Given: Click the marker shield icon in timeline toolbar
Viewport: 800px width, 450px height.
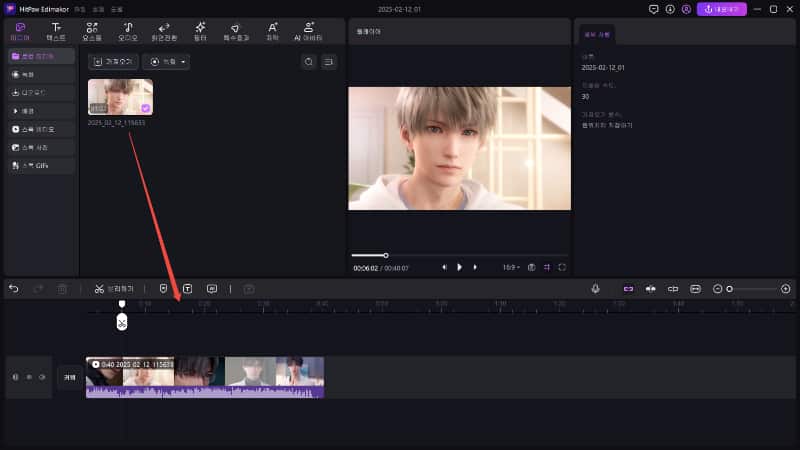Looking at the screenshot, I should point(163,289).
